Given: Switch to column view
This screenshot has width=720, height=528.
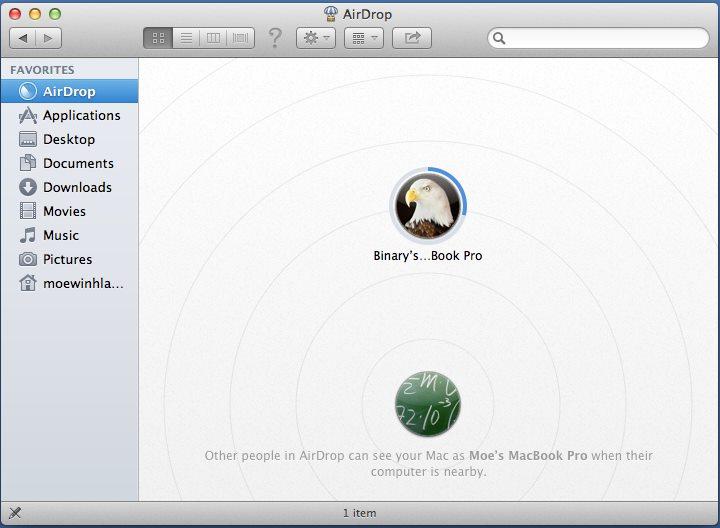Looking at the screenshot, I should pos(213,38).
